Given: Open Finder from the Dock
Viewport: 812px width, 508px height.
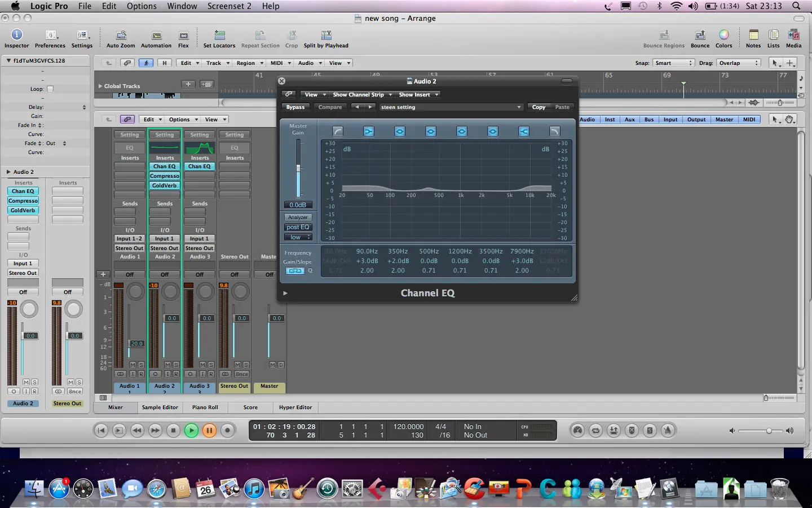Looking at the screenshot, I should tap(34, 488).
